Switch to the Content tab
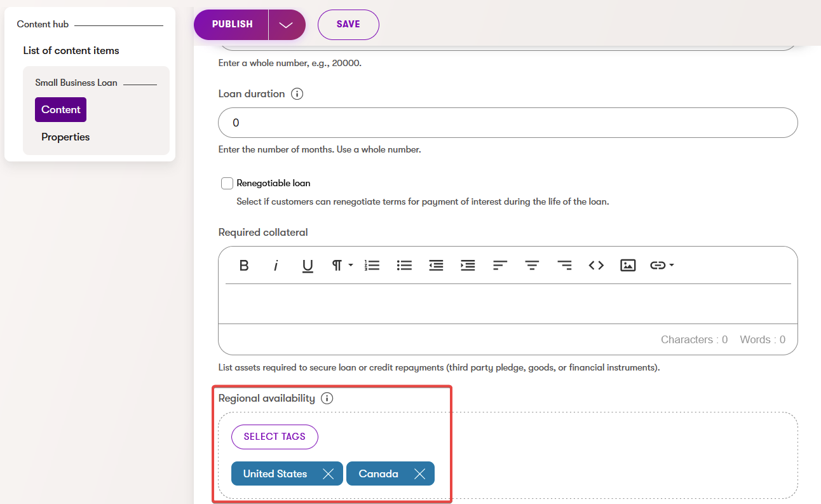This screenshot has height=504, width=821. click(60, 109)
